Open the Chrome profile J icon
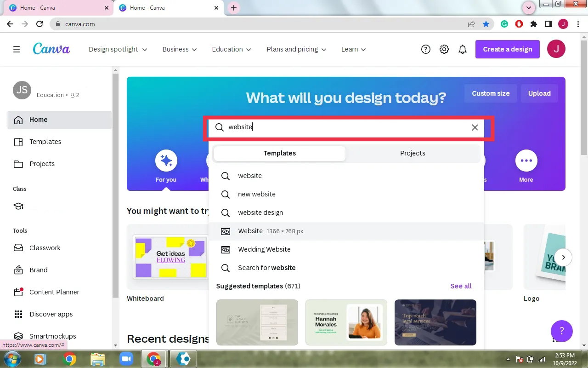Screen dimensions: 588x368 tap(563, 24)
